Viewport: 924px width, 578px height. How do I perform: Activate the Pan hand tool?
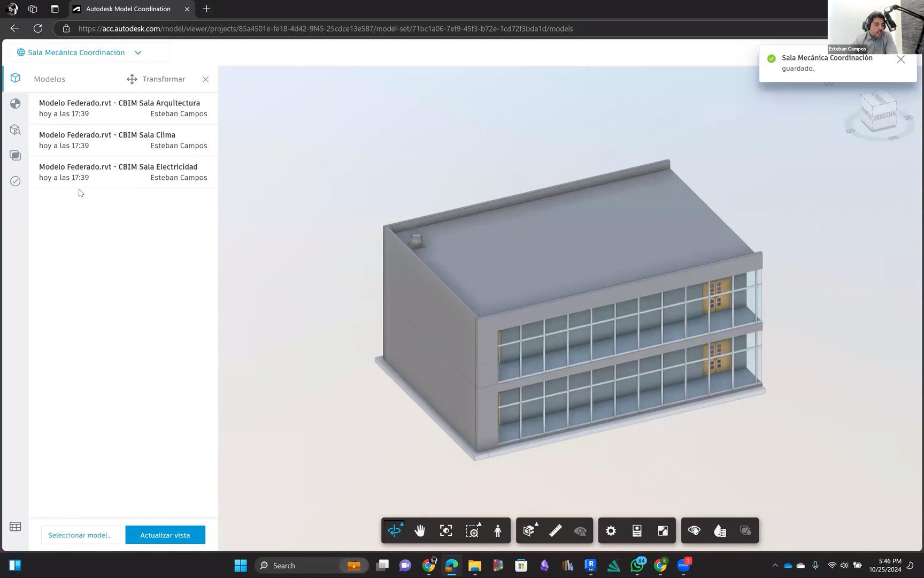click(420, 531)
